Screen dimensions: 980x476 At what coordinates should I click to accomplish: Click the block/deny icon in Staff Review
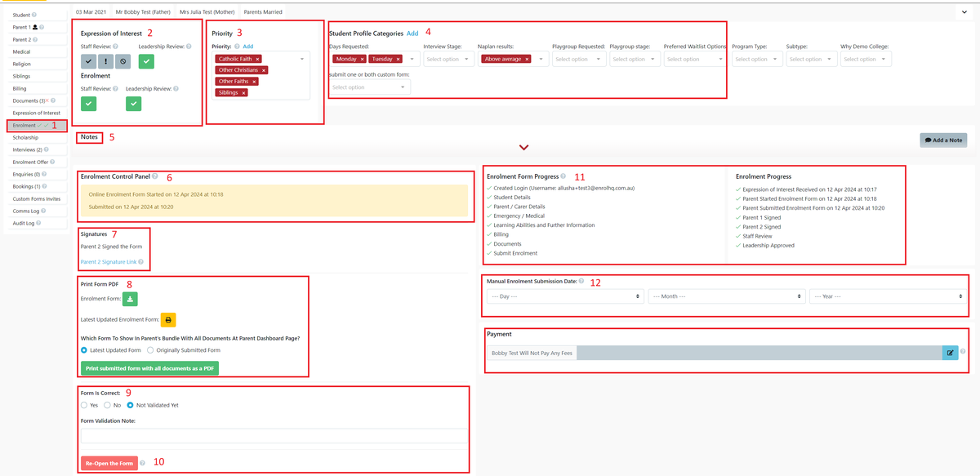[x=124, y=60]
